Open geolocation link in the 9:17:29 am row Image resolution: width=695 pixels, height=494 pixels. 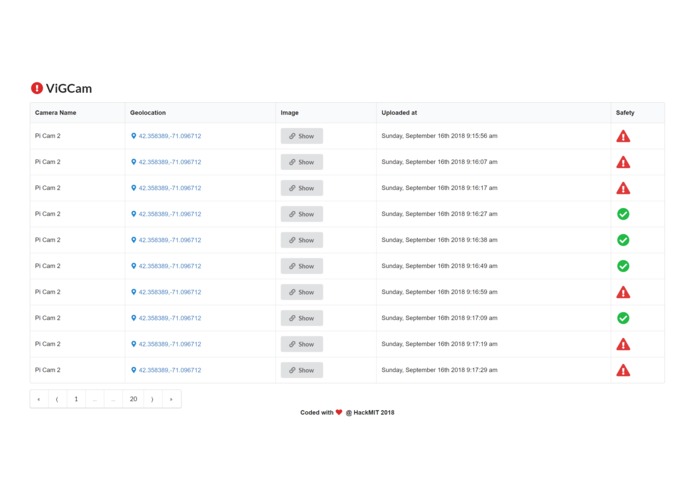click(166, 370)
